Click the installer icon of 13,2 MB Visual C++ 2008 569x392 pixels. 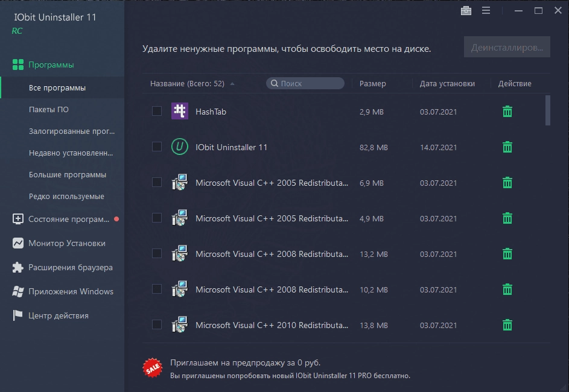180,253
